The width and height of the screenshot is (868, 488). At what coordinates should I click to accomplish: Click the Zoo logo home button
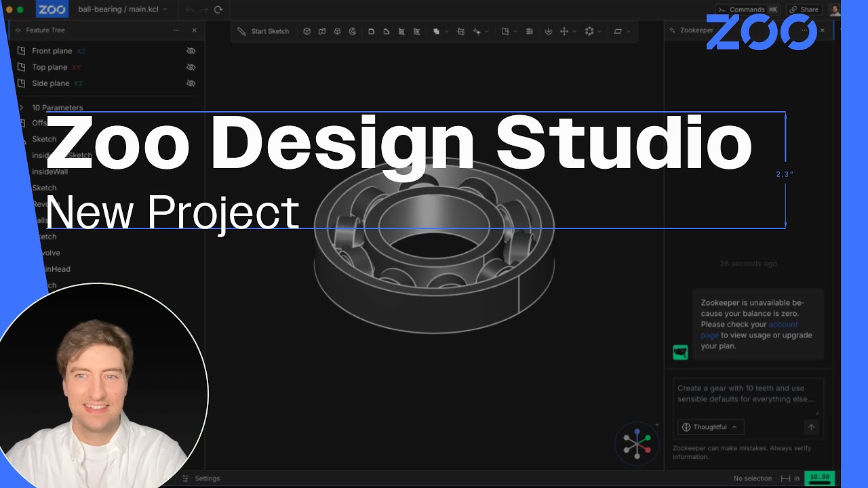(52, 9)
